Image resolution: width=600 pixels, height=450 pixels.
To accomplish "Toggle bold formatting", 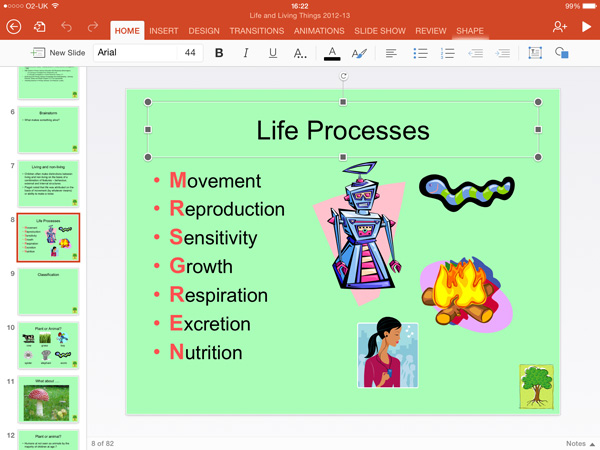I will pyautogui.click(x=219, y=53).
